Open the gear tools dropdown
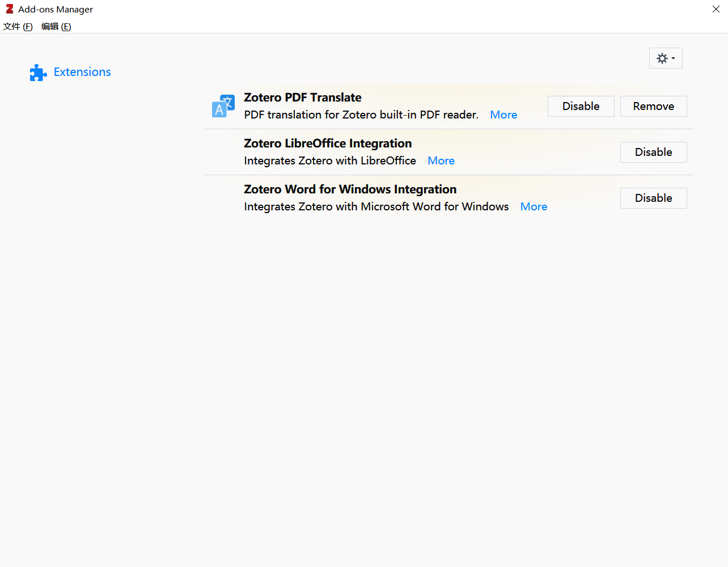This screenshot has height=567, width=728. [666, 58]
